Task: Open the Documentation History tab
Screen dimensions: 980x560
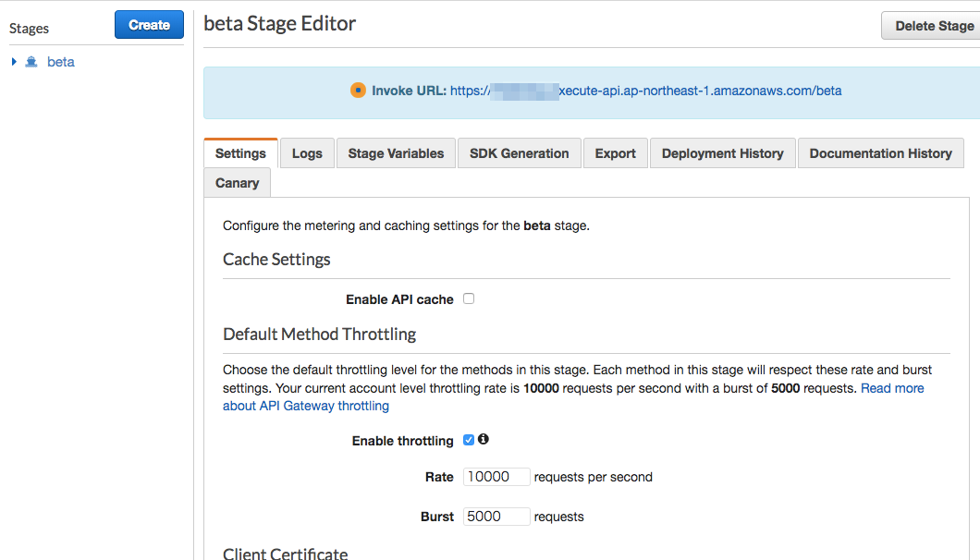Action: click(880, 153)
